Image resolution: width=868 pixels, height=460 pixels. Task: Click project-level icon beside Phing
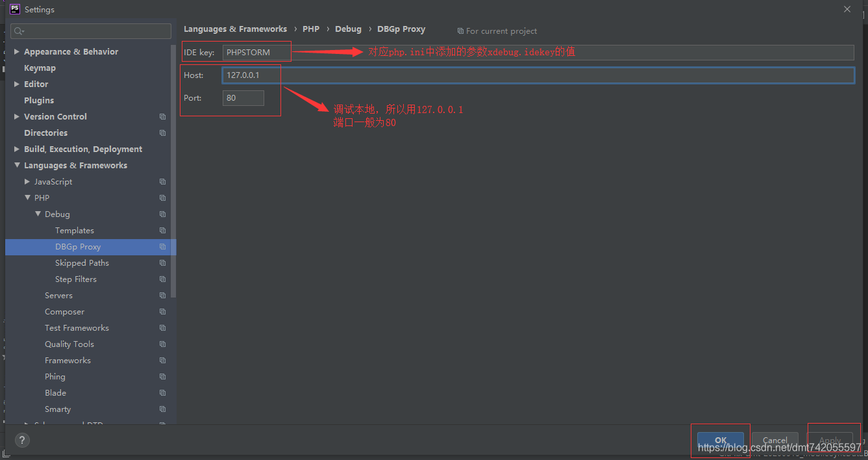point(162,377)
